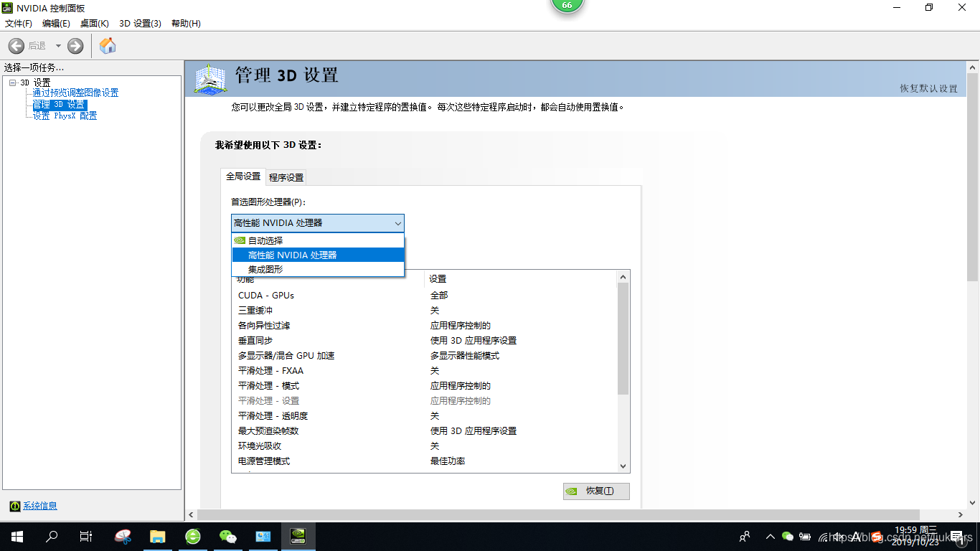Screen dimensions: 980x551
Task: Click the 首选图形处理器 combo box
Action: 317,223
